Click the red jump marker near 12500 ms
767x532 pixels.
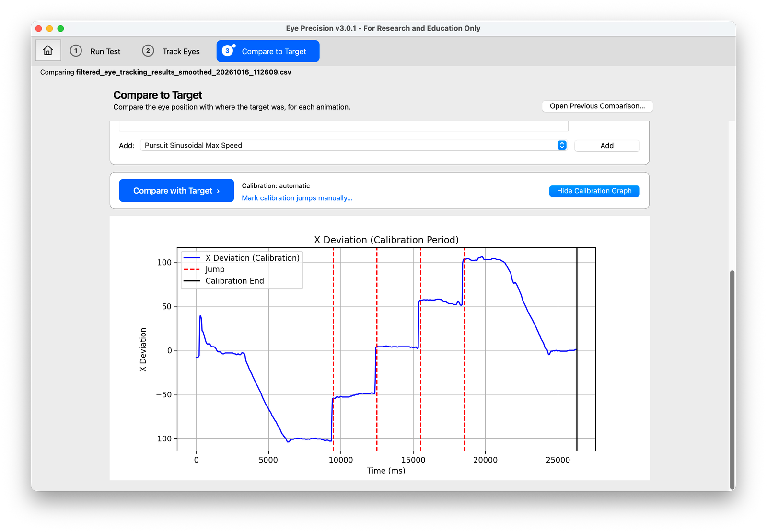pyautogui.click(x=377, y=349)
